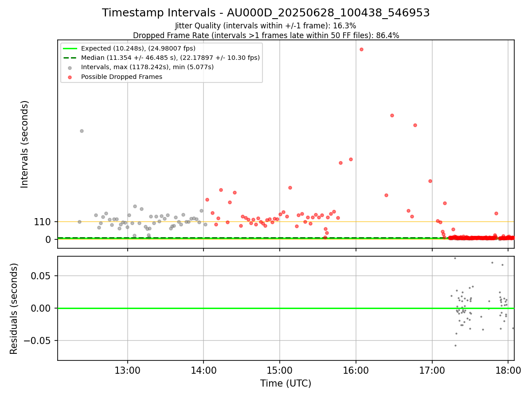Click the green line sample in legend for Expected
The image size is (532, 399).
click(70, 48)
